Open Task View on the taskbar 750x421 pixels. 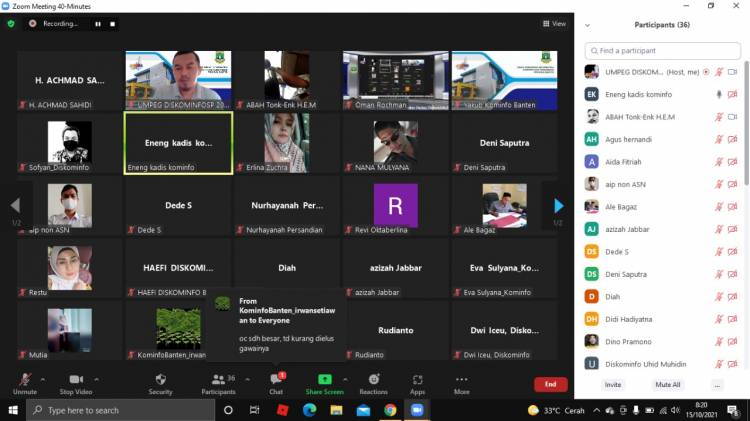(x=254, y=410)
